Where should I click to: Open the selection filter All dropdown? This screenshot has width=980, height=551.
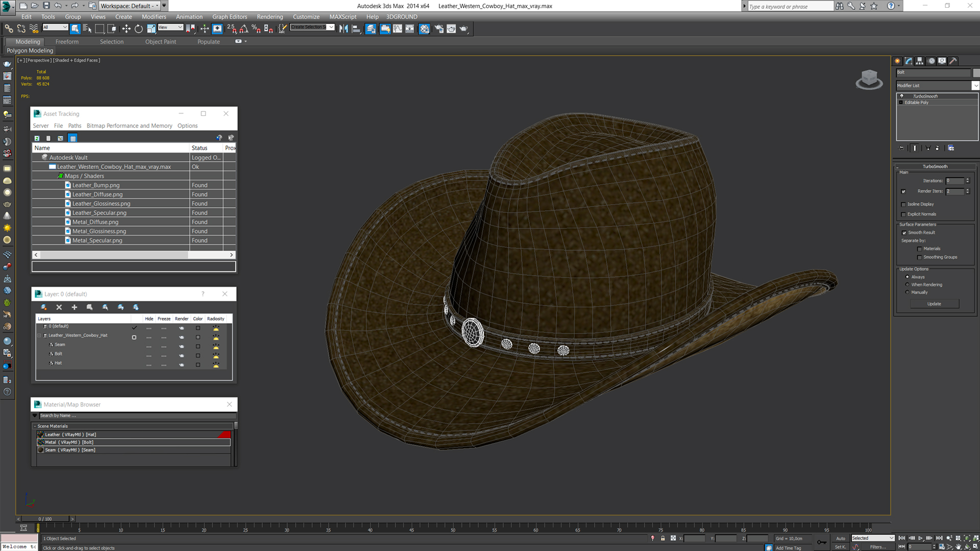[x=55, y=27]
